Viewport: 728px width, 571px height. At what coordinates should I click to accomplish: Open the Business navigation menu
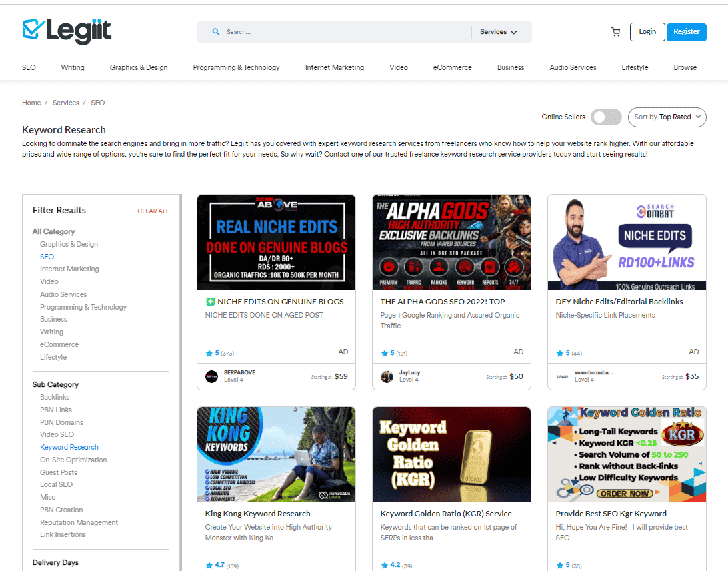pyautogui.click(x=510, y=67)
